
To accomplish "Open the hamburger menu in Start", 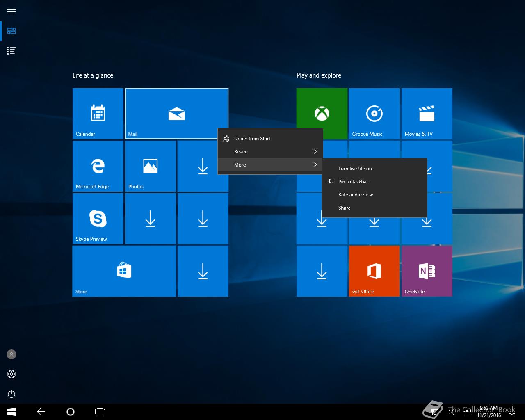I will coord(11,11).
